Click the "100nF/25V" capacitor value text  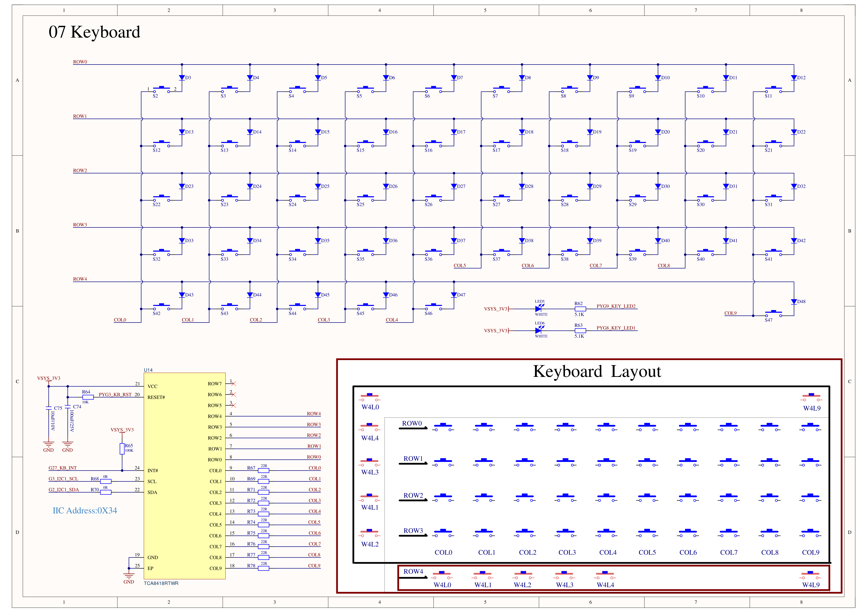tap(72, 421)
